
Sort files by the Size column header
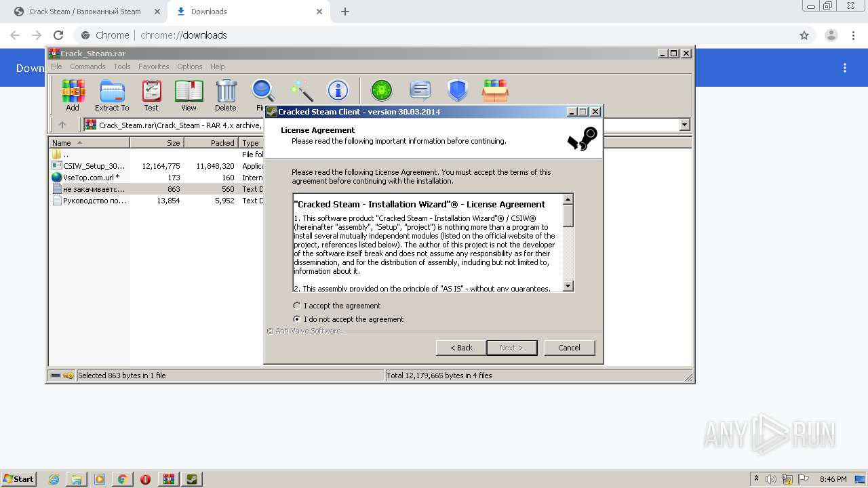pyautogui.click(x=157, y=142)
